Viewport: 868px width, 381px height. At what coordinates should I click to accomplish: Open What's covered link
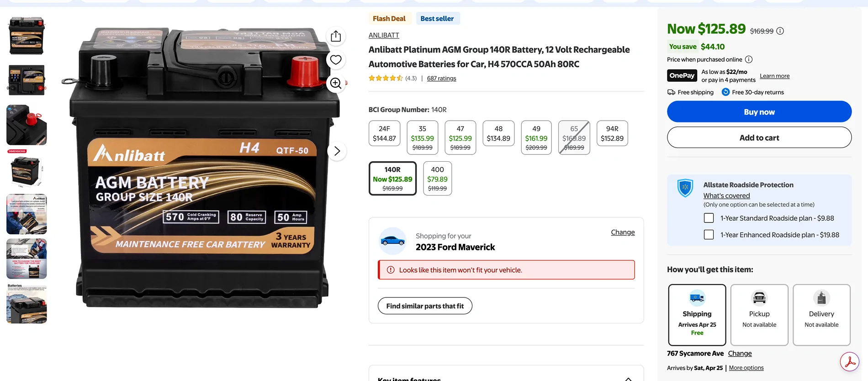[726, 196]
